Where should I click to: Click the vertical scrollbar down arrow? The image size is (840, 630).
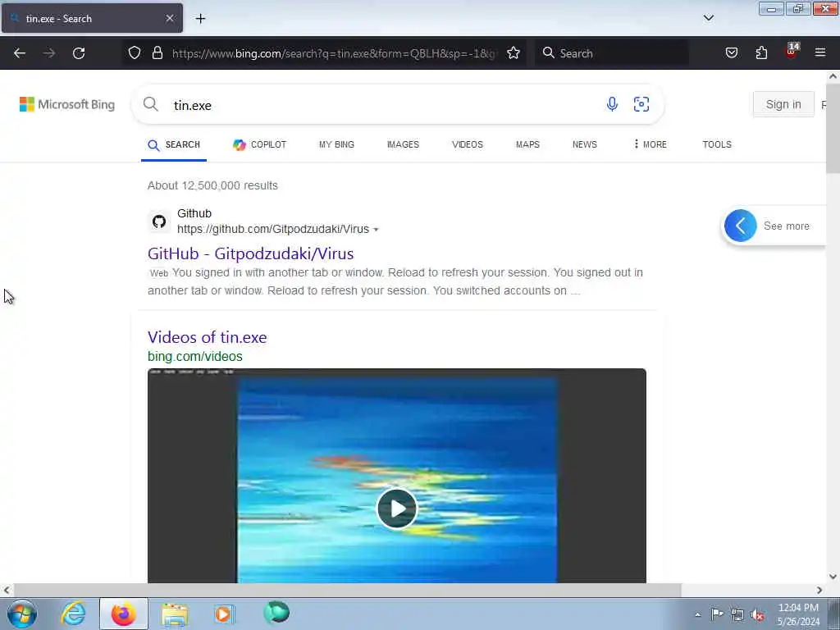click(x=833, y=577)
